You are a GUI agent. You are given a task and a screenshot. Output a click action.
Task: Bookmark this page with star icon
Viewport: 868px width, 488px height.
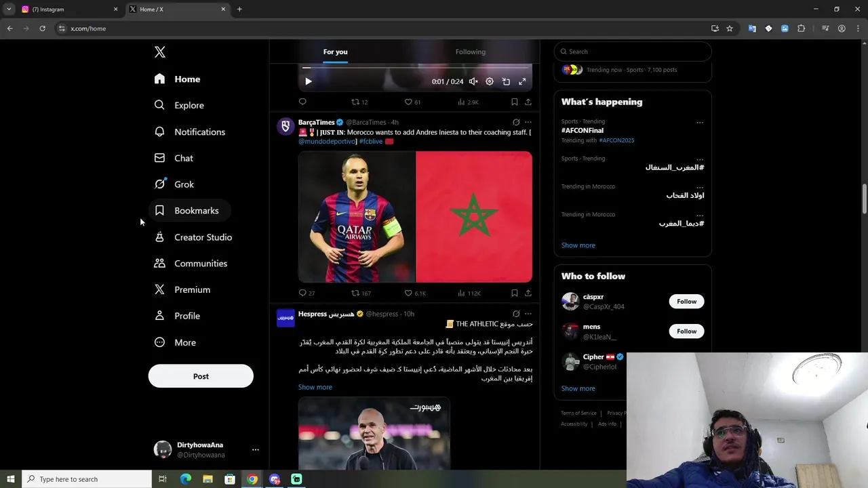pos(730,28)
